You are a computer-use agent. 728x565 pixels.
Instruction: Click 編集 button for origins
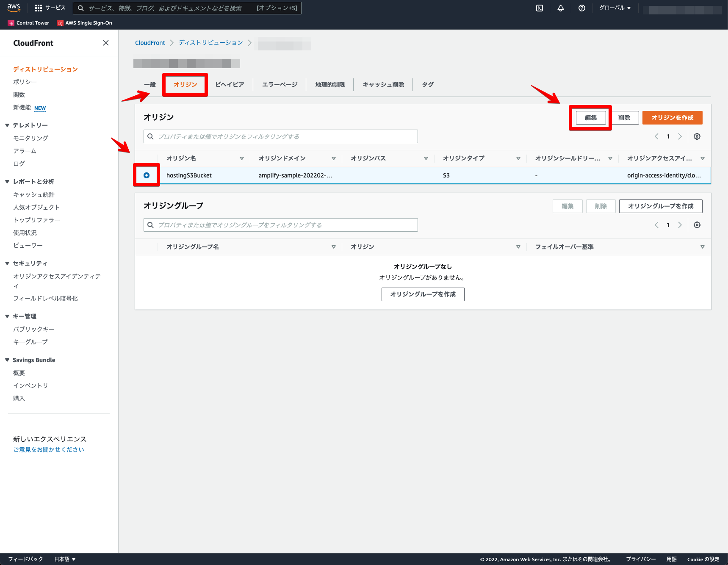pos(591,118)
